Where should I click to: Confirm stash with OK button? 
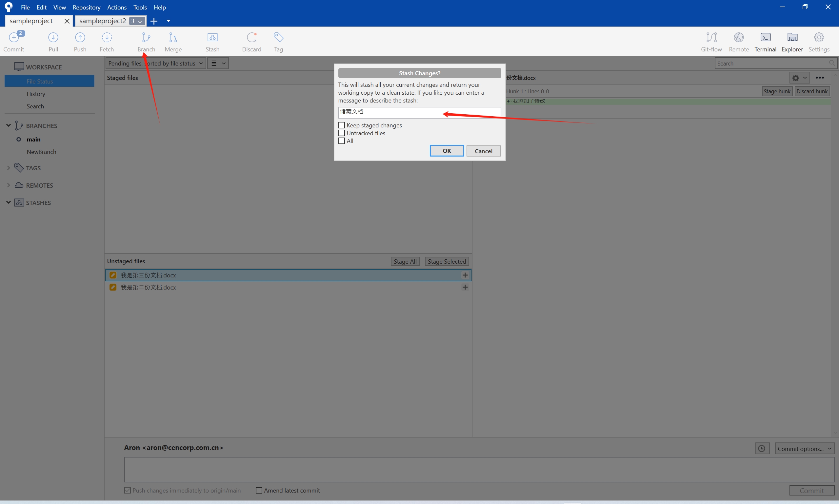pyautogui.click(x=446, y=151)
